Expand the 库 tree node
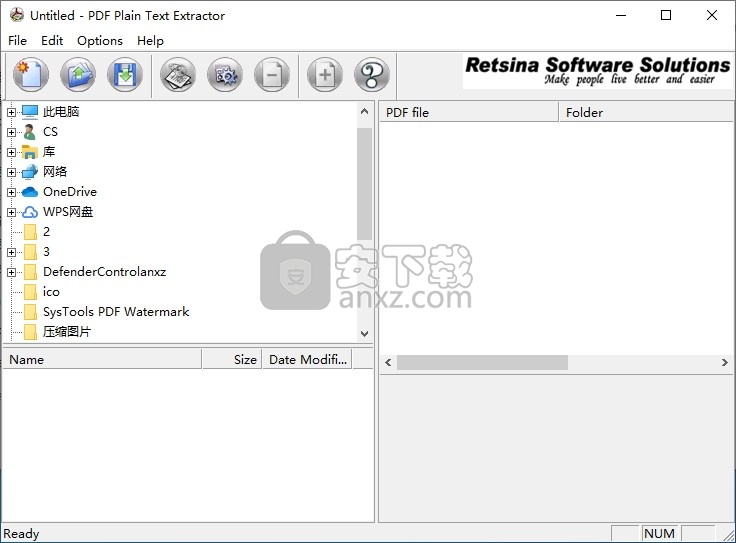Screen dimensions: 736x543 (11, 152)
